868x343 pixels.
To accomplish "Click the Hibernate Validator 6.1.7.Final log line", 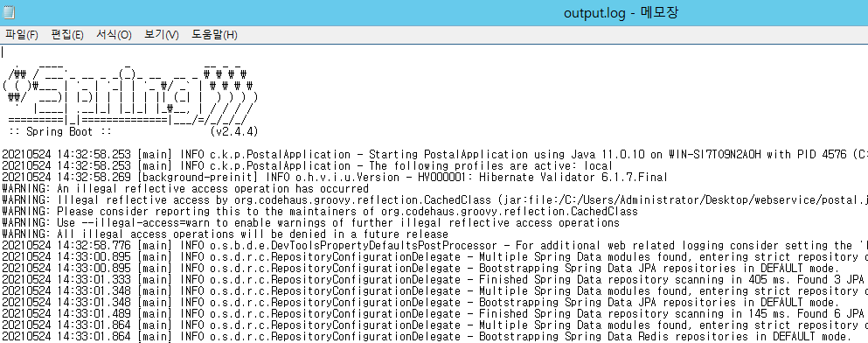I will pos(335,178).
